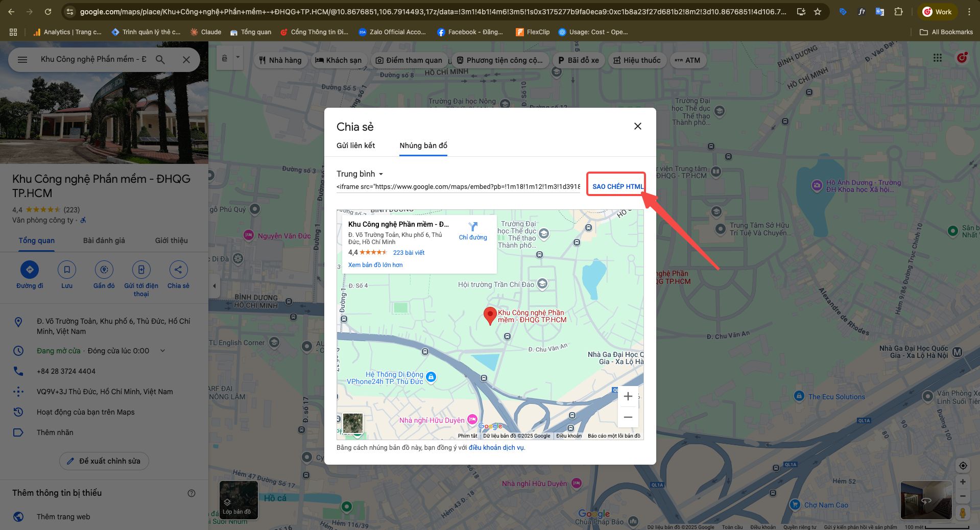Collapse the side panel arrow
Image resolution: width=980 pixels, height=530 pixels.
point(214,286)
